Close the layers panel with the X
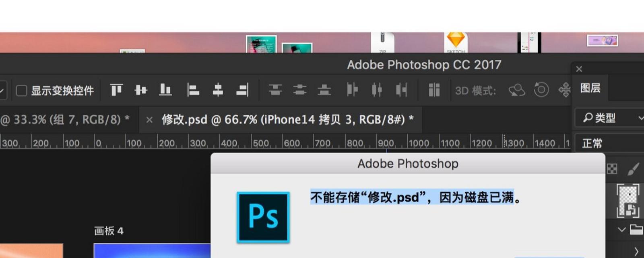The image size is (644, 258). 579,69
